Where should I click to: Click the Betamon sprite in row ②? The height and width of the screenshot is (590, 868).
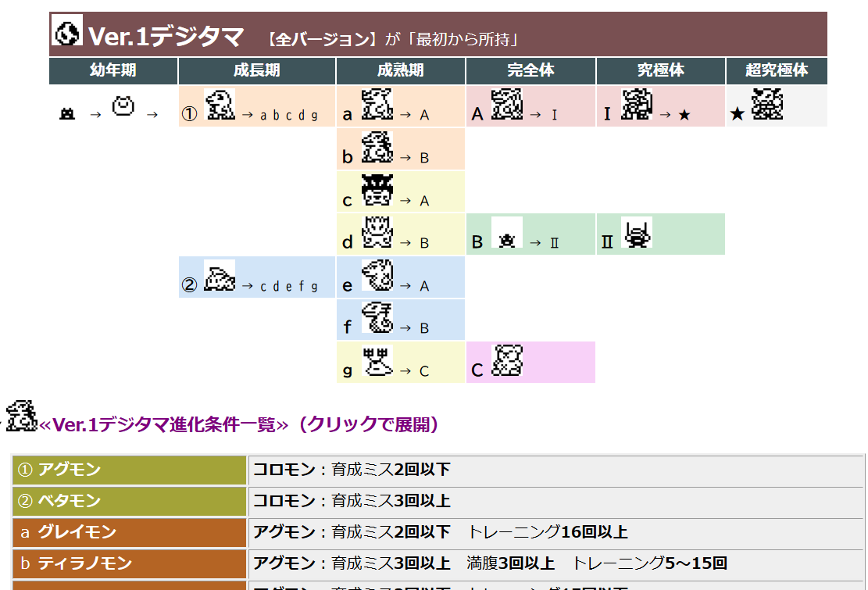coord(220,275)
